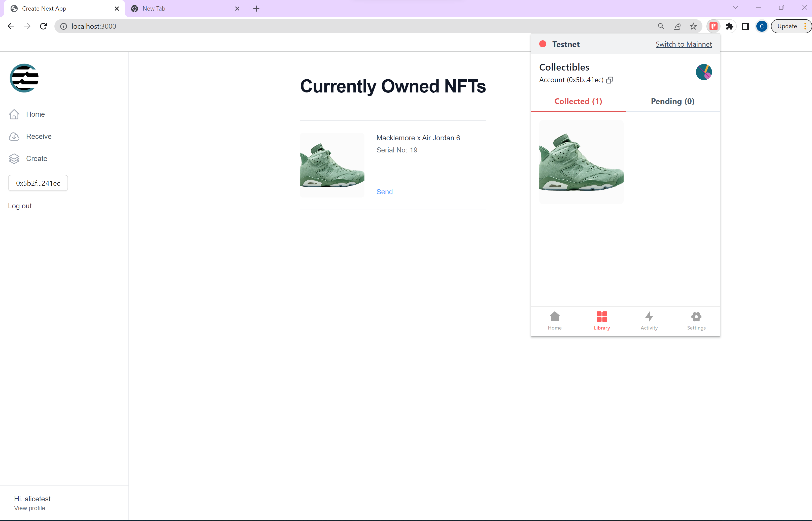Copy the wallet account address icon
The width and height of the screenshot is (812, 521).
click(610, 80)
